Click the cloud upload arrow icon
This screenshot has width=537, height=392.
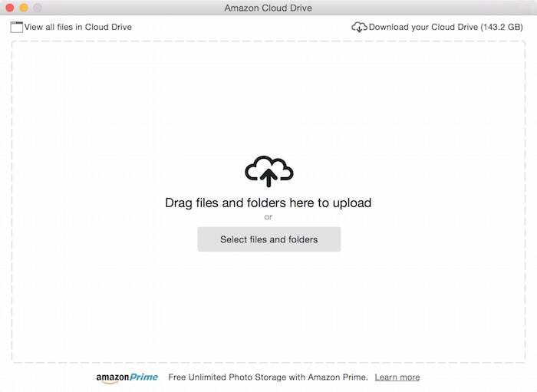click(x=268, y=171)
